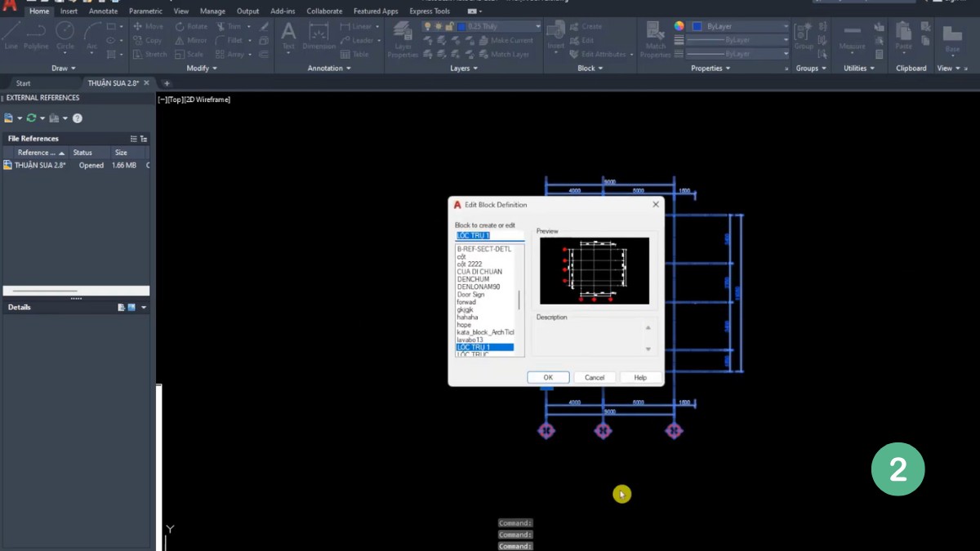Click Help in Edit Block Definition dialog
Image resolution: width=980 pixels, height=551 pixels.
click(x=640, y=377)
